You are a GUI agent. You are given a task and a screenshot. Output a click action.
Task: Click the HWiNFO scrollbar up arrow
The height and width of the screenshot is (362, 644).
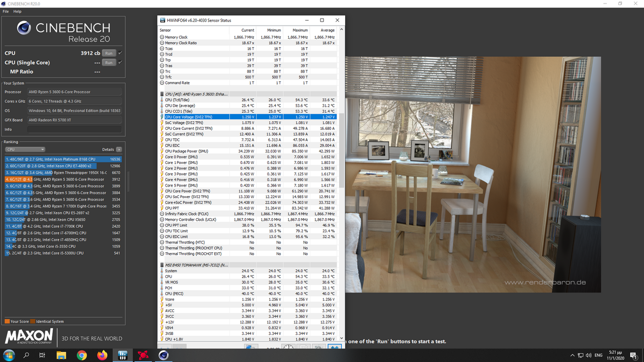tap(342, 31)
